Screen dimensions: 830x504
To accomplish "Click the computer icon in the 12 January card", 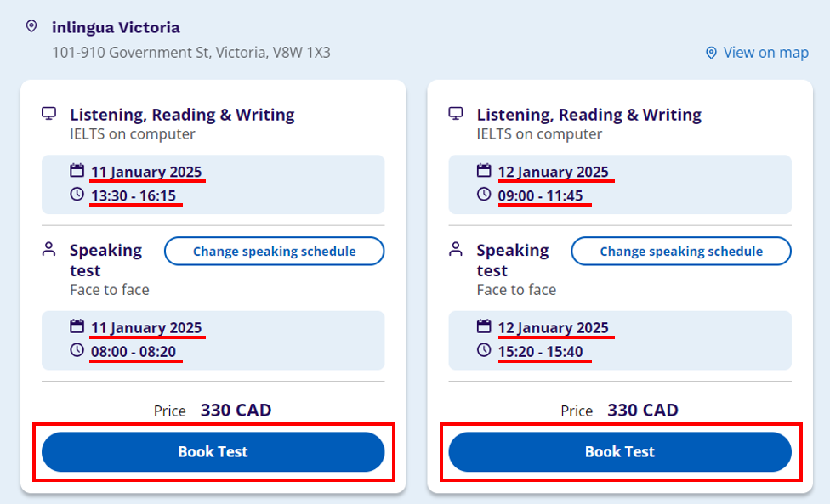I will [456, 114].
